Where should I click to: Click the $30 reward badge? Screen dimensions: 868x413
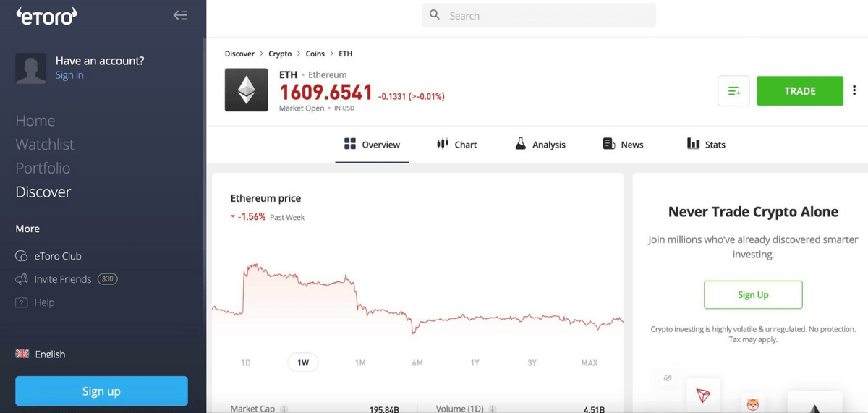point(108,279)
